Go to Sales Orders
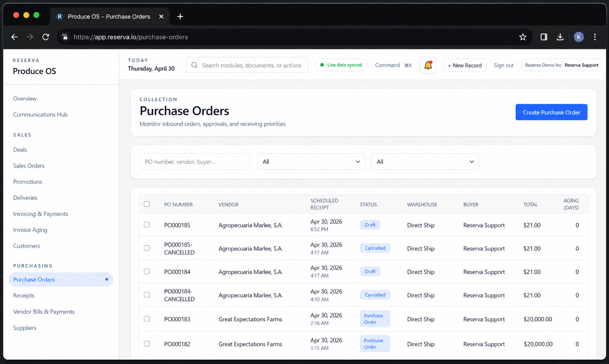The width and height of the screenshot is (609, 364). coord(29,166)
